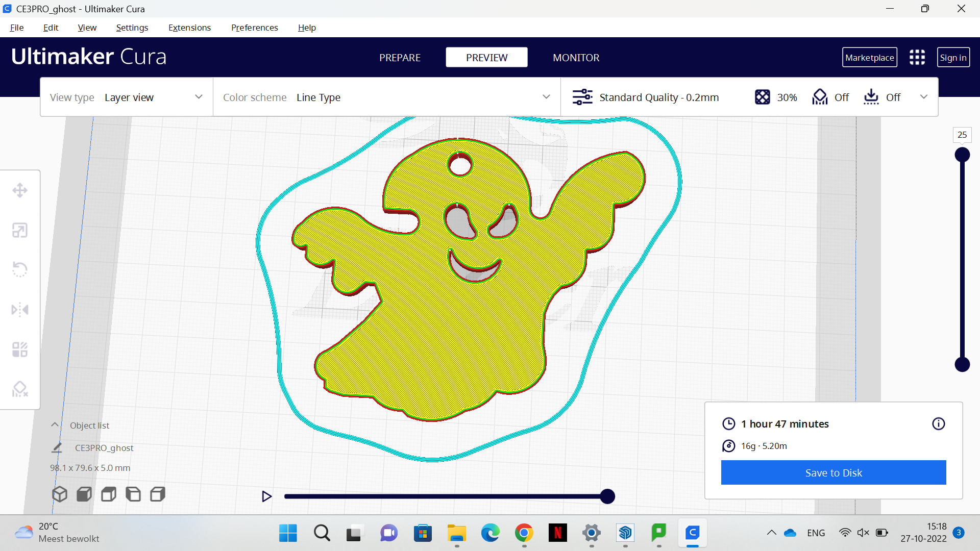The image size is (980, 551).
Task: Show hidden system tray icons
Action: click(x=772, y=533)
